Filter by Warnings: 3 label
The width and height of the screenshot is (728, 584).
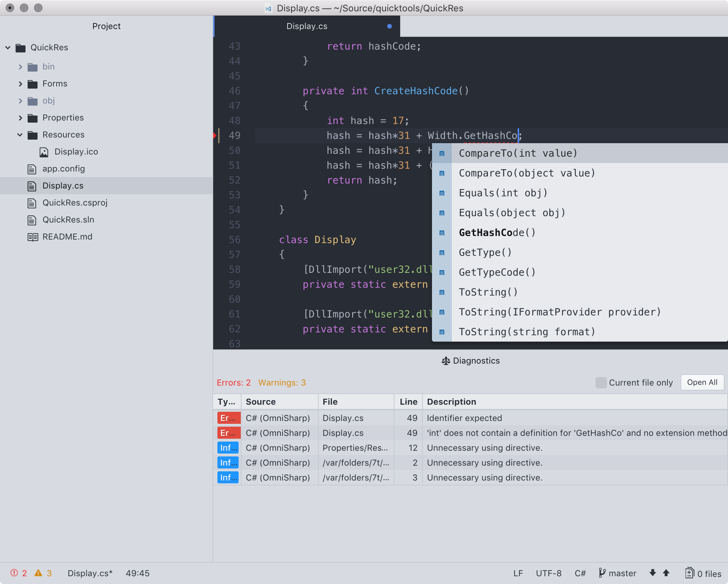(x=282, y=383)
